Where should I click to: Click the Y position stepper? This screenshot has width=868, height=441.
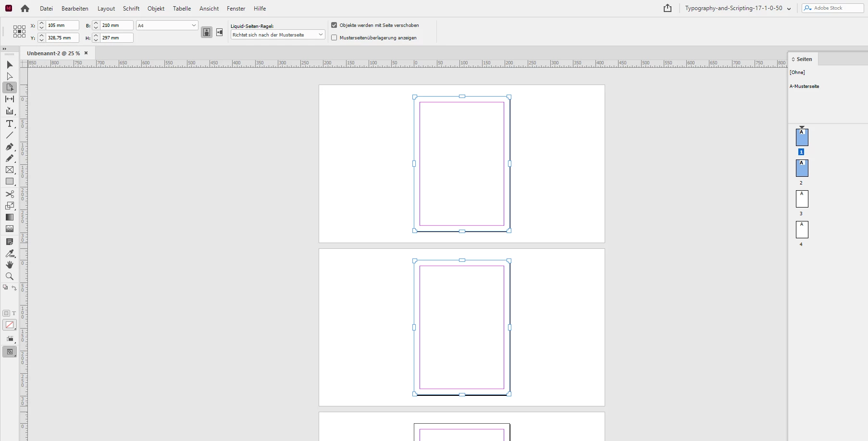[42, 37]
